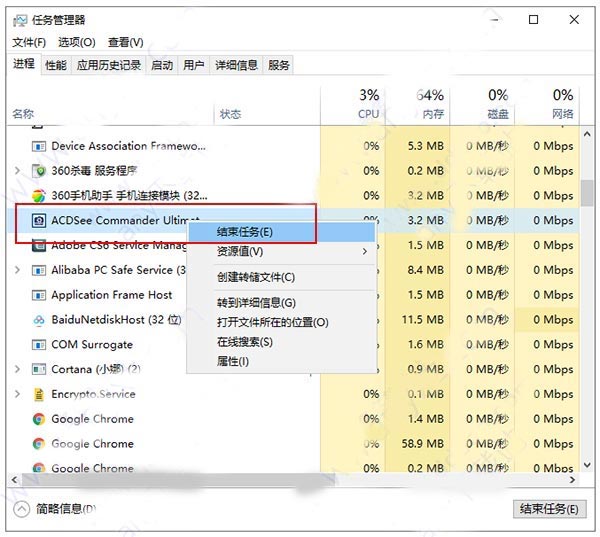Open 属性(I) from the context menu
This screenshot has width=600, height=537.
282,361
